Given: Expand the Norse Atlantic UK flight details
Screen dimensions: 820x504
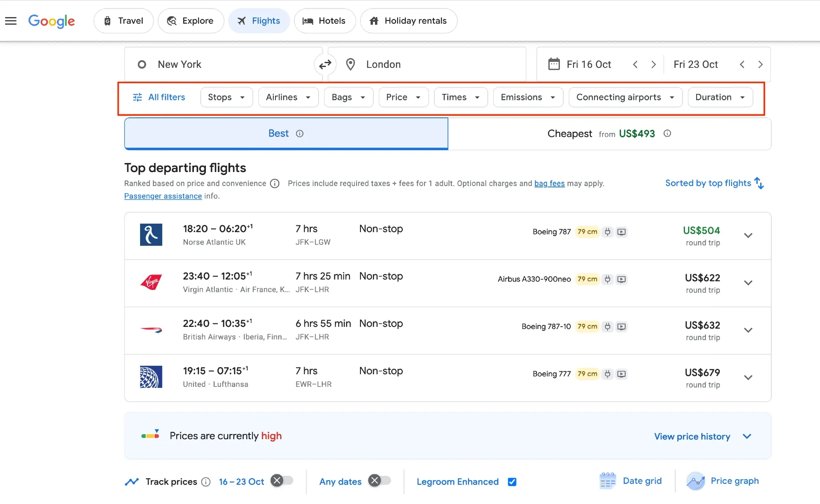Looking at the screenshot, I should point(748,236).
